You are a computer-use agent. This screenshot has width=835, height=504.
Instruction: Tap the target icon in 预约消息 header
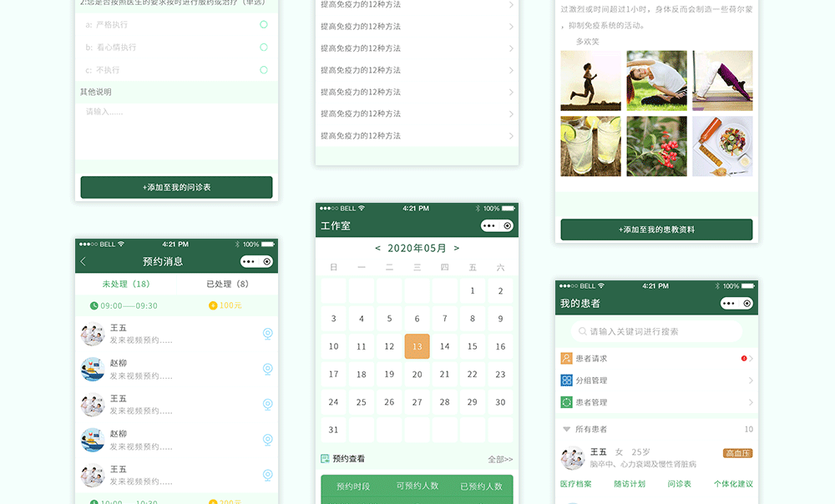(267, 261)
